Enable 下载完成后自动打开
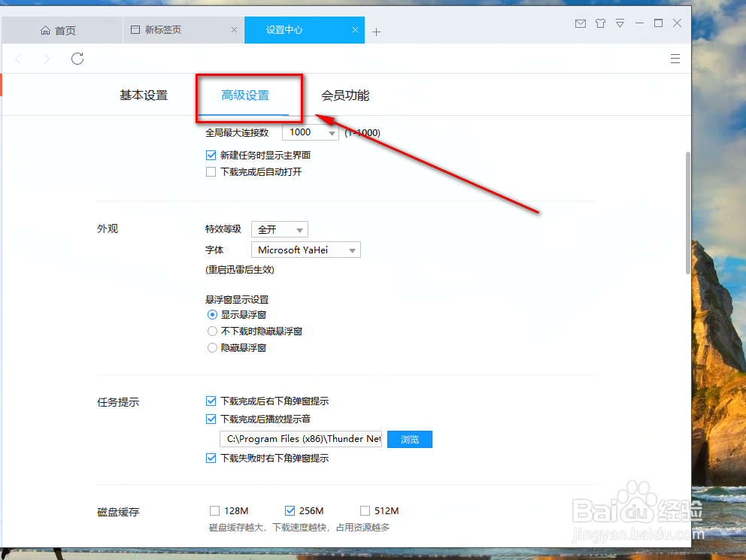 pyautogui.click(x=211, y=171)
